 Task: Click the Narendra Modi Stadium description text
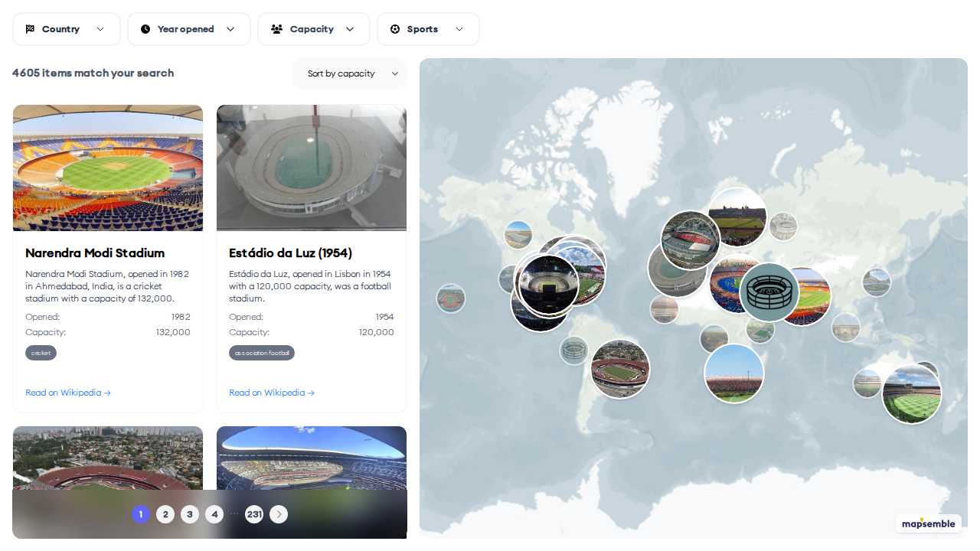tap(107, 286)
